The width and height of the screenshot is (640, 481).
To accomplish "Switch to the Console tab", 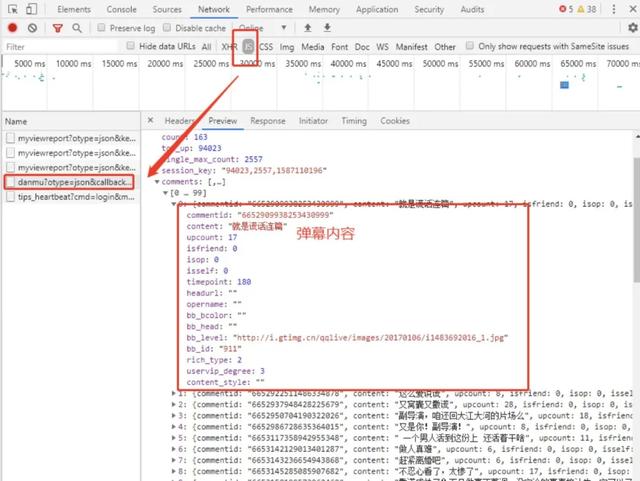I will pos(121,9).
